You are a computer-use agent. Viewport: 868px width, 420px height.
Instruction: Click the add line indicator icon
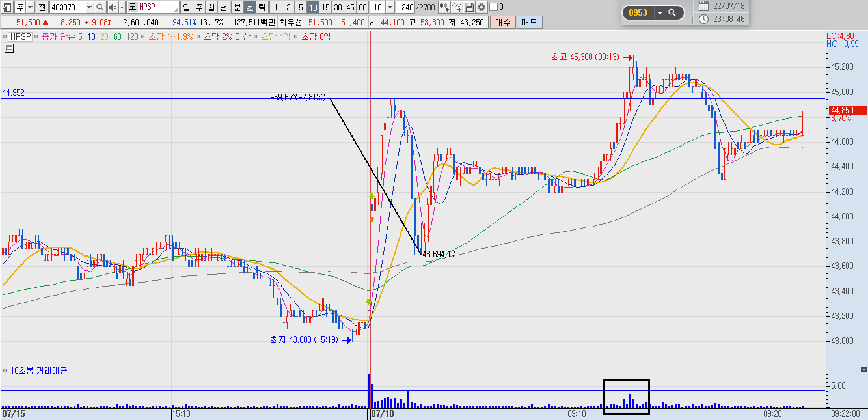(456, 7)
